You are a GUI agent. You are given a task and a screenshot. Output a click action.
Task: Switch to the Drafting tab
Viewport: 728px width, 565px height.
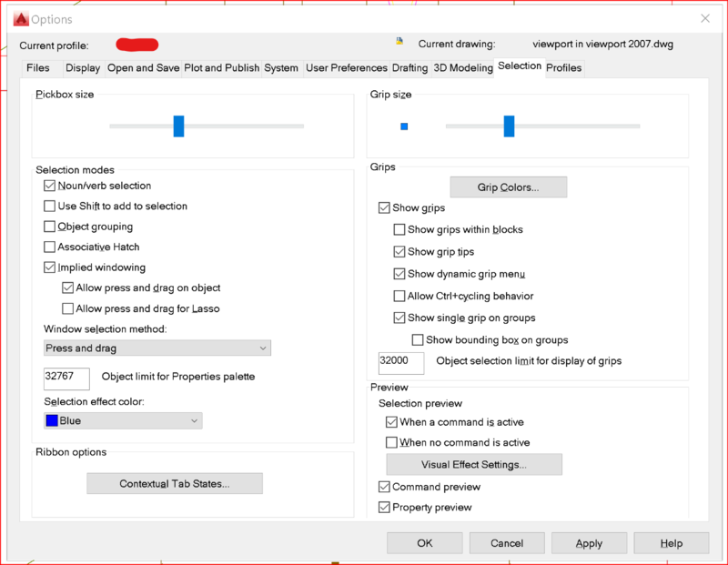409,68
